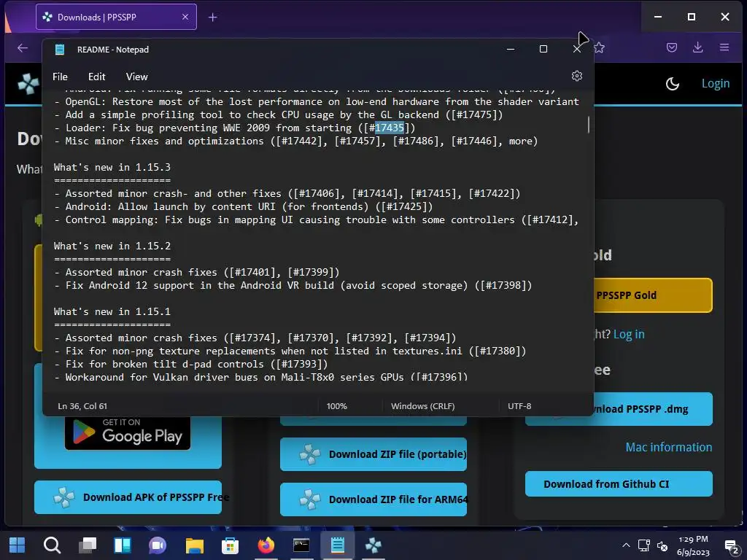Click the 'What's new in 1.15.1' heading

click(112, 311)
